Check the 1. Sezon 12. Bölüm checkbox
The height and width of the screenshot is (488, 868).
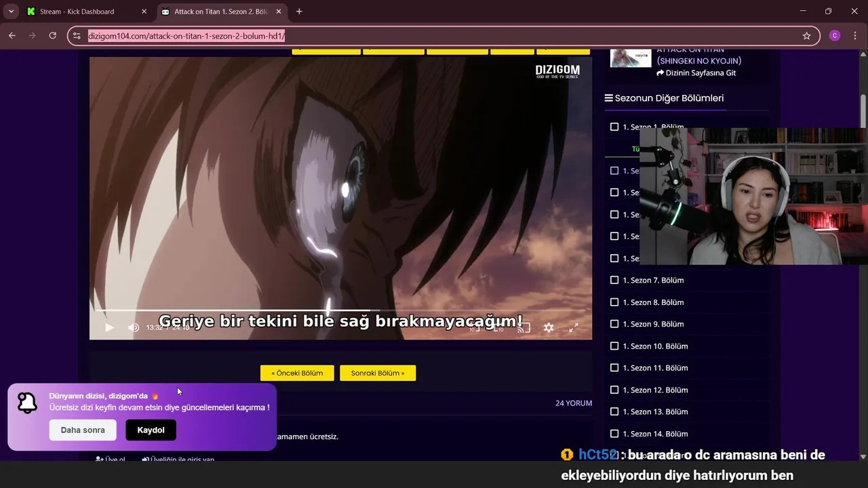614,390
